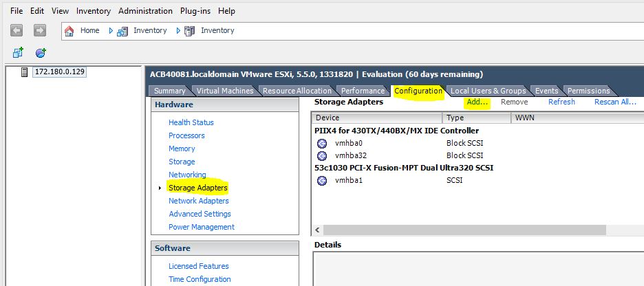The image size is (644, 286).
Task: Click the new resource pool toolbar icon
Action: [x=41, y=52]
